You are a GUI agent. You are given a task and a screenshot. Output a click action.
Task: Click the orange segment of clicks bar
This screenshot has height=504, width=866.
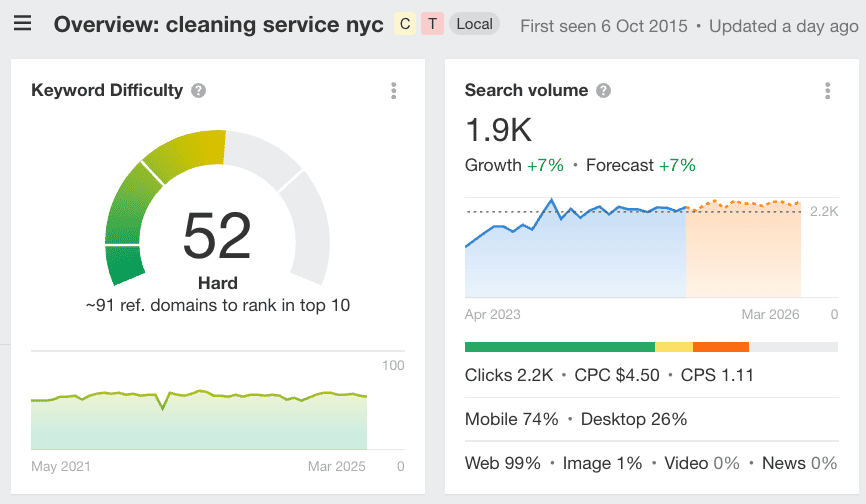point(720,347)
